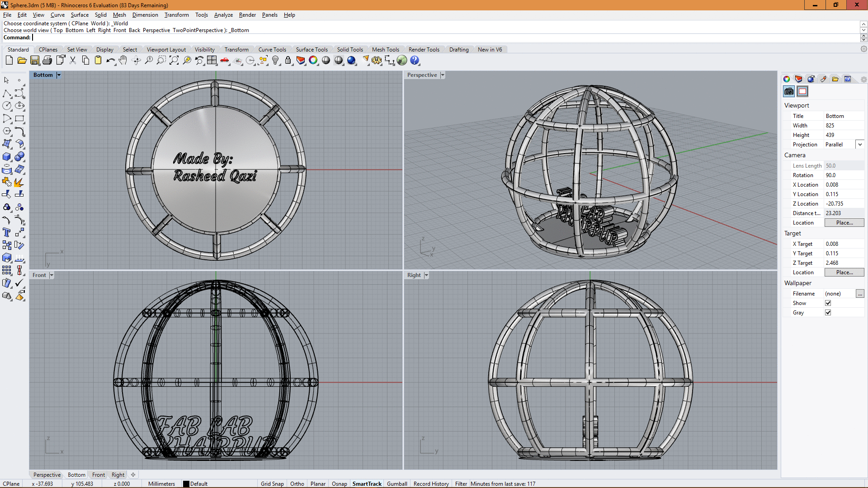Open the Bottom viewport title menu arrow
The image size is (868, 488).
click(59, 75)
